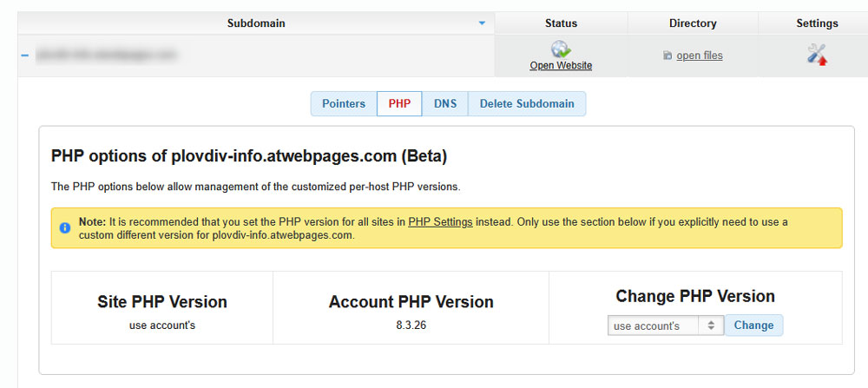Click the Settings column header
Viewport: 868px width, 388px height.
click(x=817, y=23)
